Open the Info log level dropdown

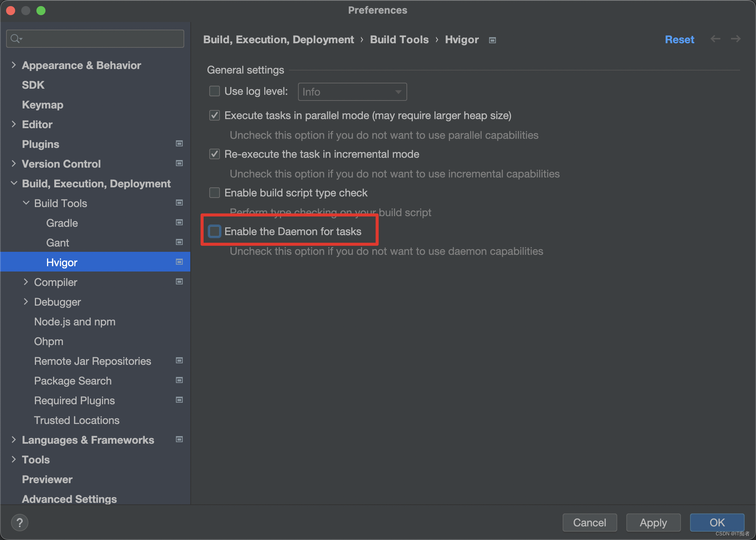pyautogui.click(x=352, y=92)
